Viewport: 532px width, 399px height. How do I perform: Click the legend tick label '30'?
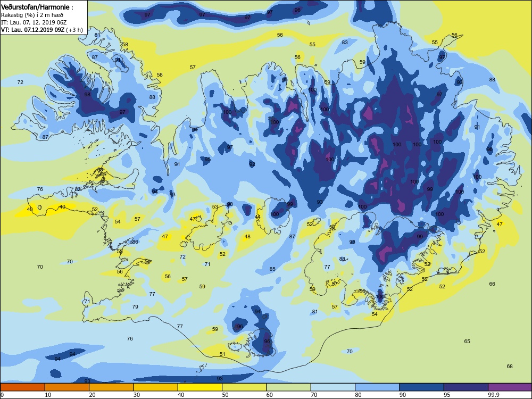pos(137,395)
